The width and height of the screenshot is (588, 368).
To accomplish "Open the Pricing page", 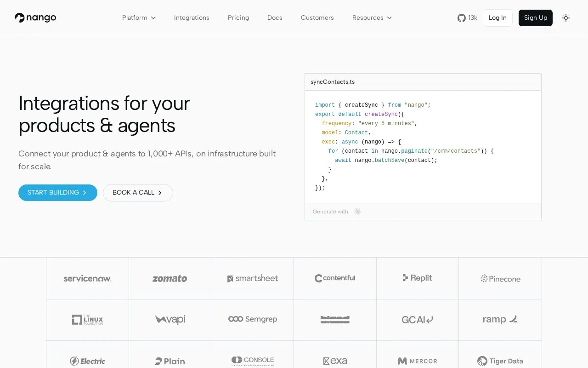I will coord(238,18).
